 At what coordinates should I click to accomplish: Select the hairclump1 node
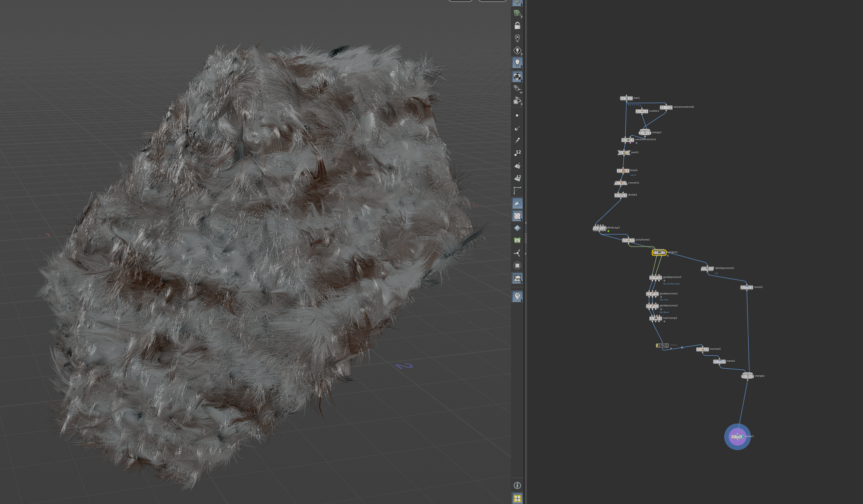tap(656, 318)
